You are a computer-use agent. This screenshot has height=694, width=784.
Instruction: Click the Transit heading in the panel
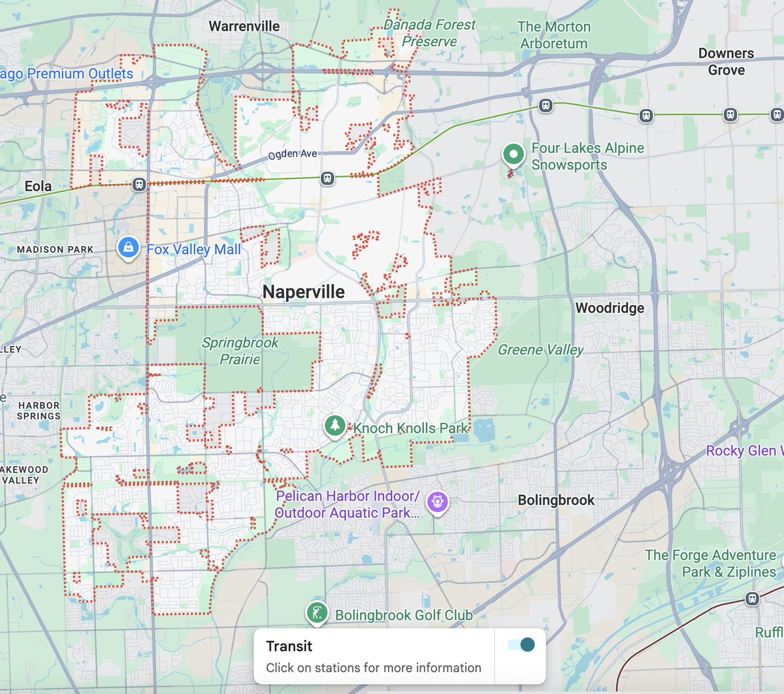(x=289, y=646)
